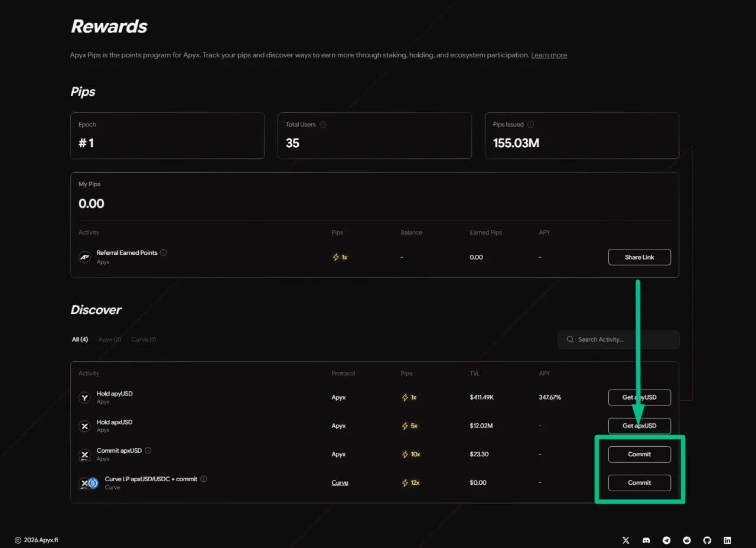756x548 pixels.
Task: Click the Get apyUSD button
Action: click(x=640, y=397)
